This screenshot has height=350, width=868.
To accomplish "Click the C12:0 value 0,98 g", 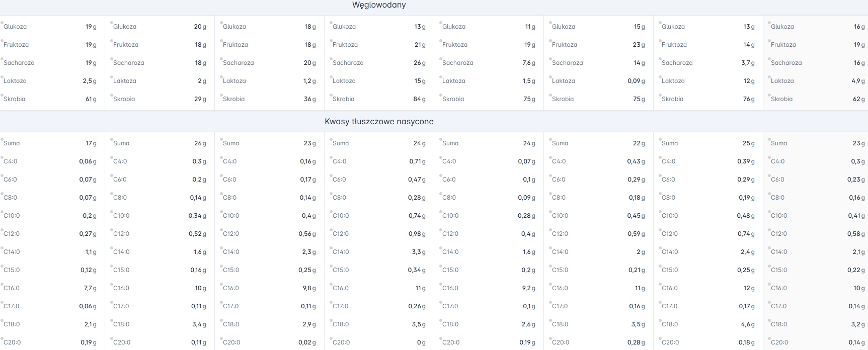I will pyautogui.click(x=417, y=234).
